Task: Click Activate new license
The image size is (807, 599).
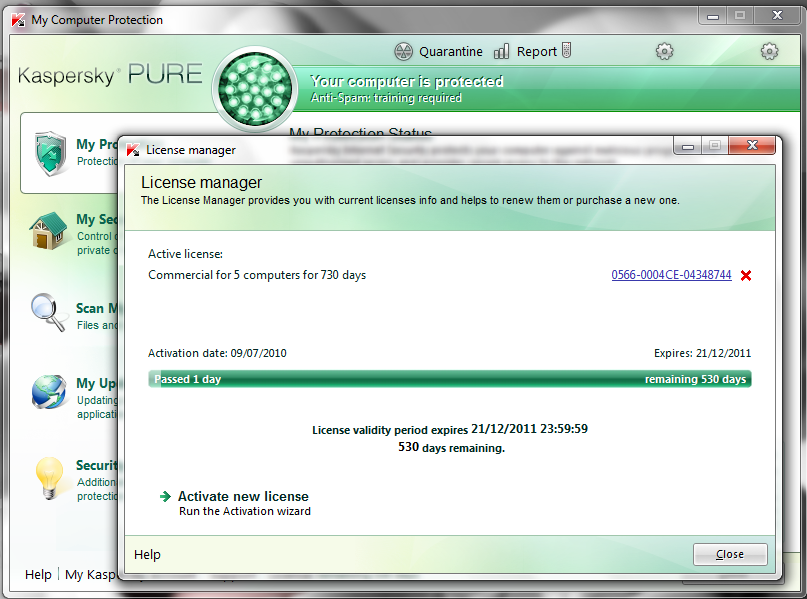Action: (x=243, y=496)
